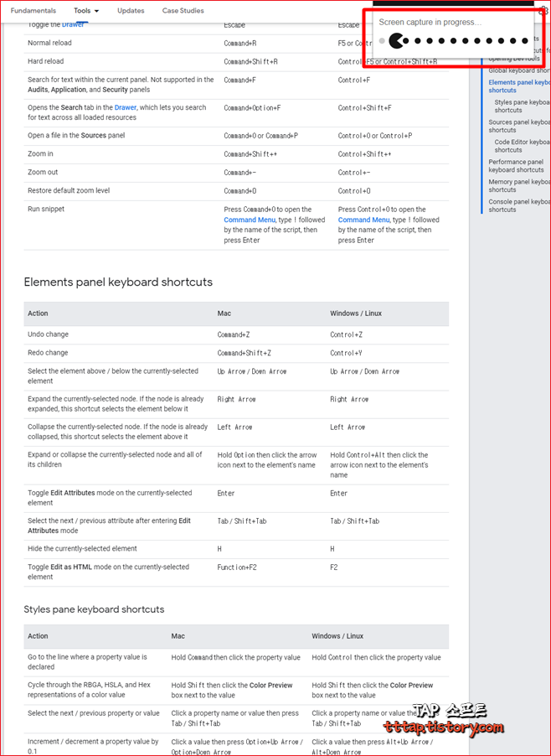Open Command Menu link in Mac column
Image resolution: width=551 pixels, height=756 pixels.
click(250, 220)
